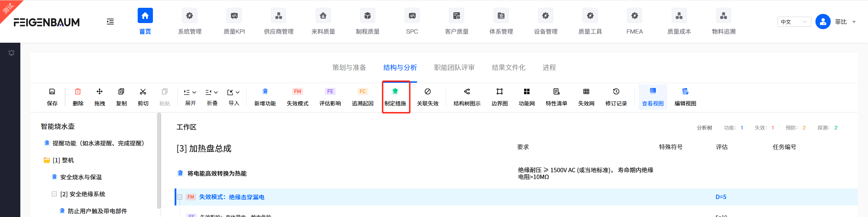The height and width of the screenshot is (217, 868).
Task: Open 体系管理 module
Action: click(501, 22)
